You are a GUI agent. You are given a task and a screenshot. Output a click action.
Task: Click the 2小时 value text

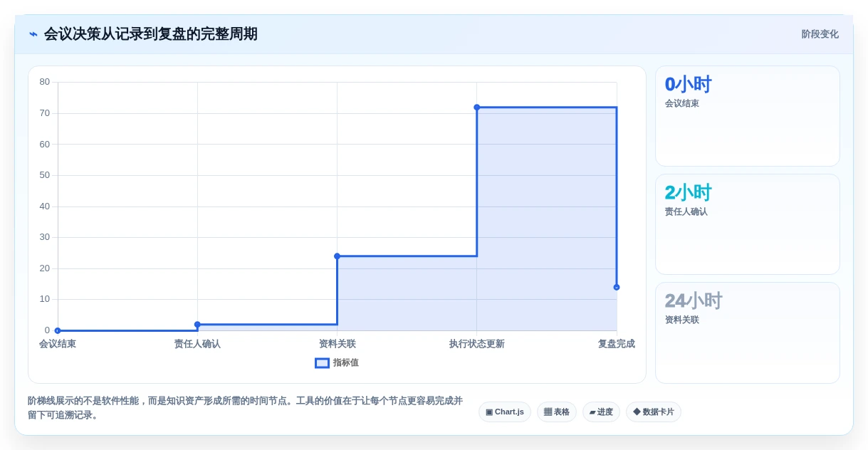click(x=688, y=192)
